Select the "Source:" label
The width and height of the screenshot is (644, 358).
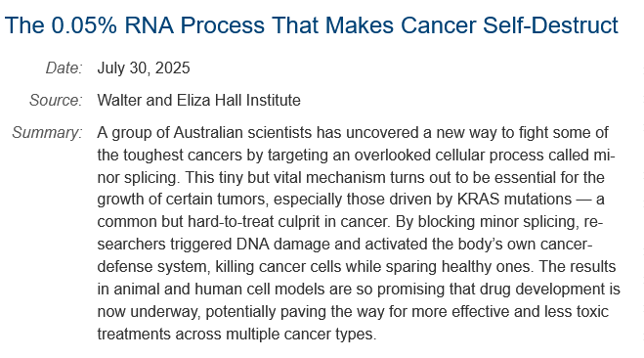[x=56, y=101]
